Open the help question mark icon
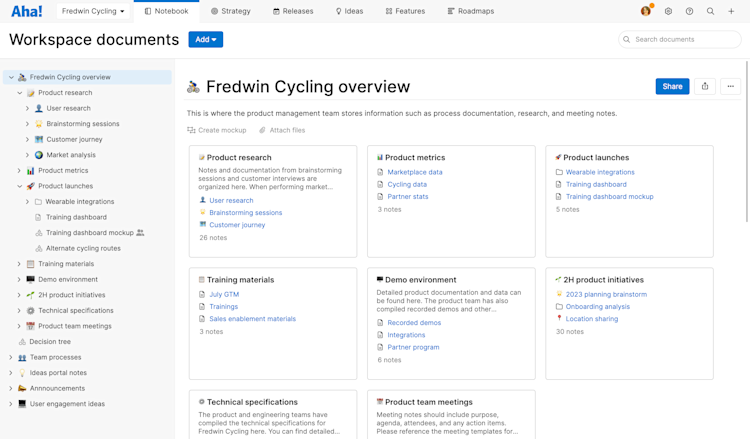Viewport: 750px width, 439px height. tap(689, 11)
